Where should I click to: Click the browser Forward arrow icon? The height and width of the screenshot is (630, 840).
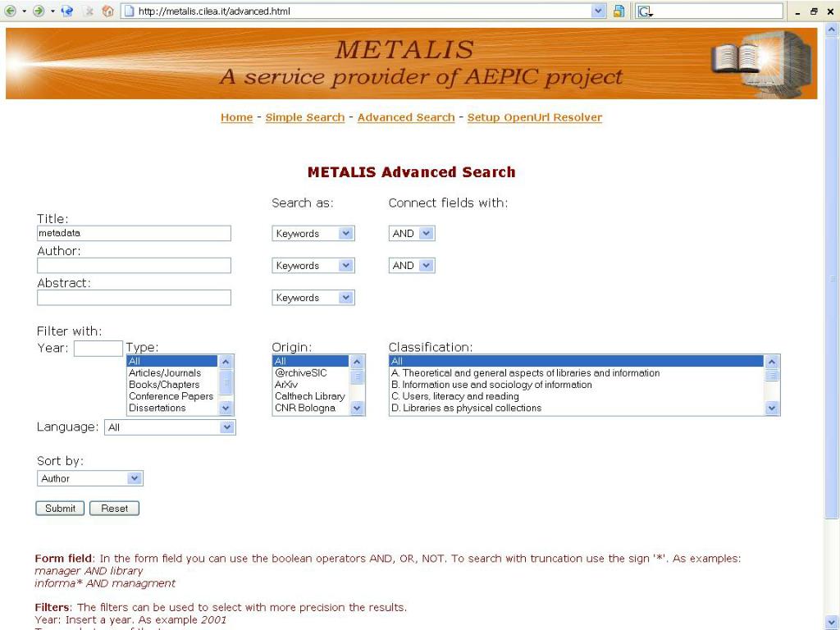click(x=38, y=11)
